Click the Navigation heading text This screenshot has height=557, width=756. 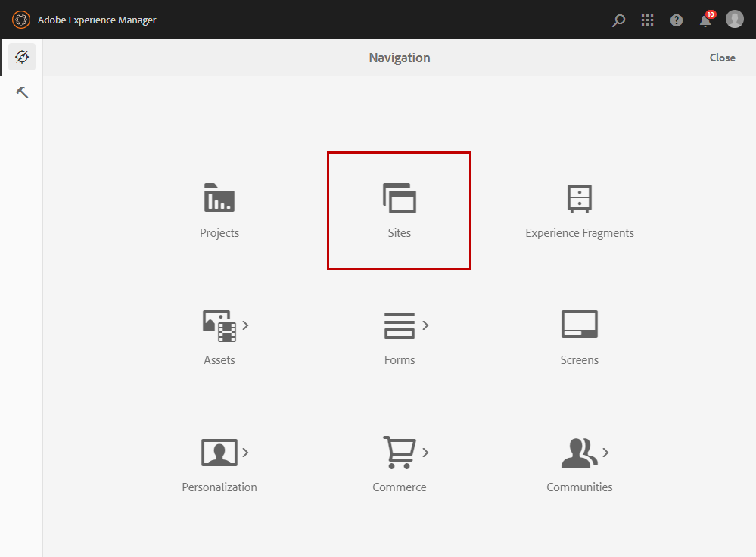point(400,58)
